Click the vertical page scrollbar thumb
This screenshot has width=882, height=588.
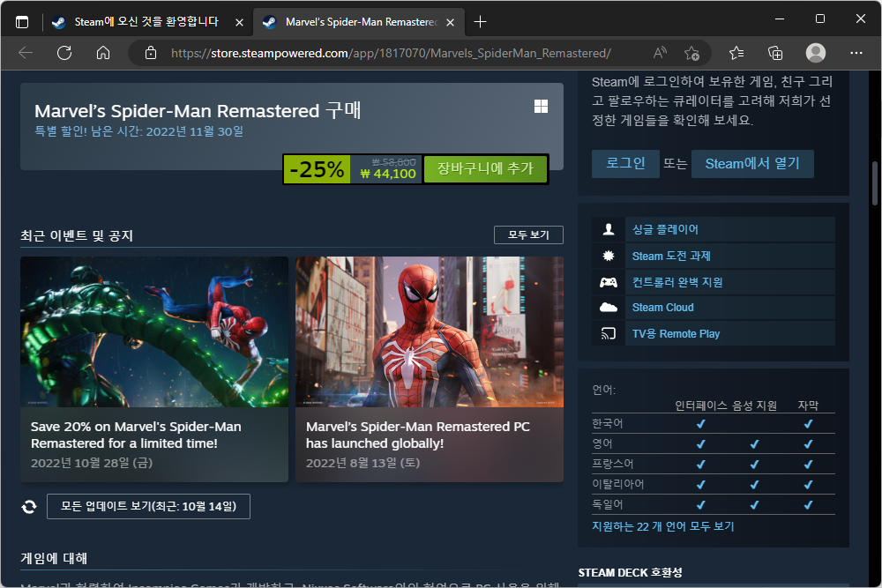coord(875,183)
